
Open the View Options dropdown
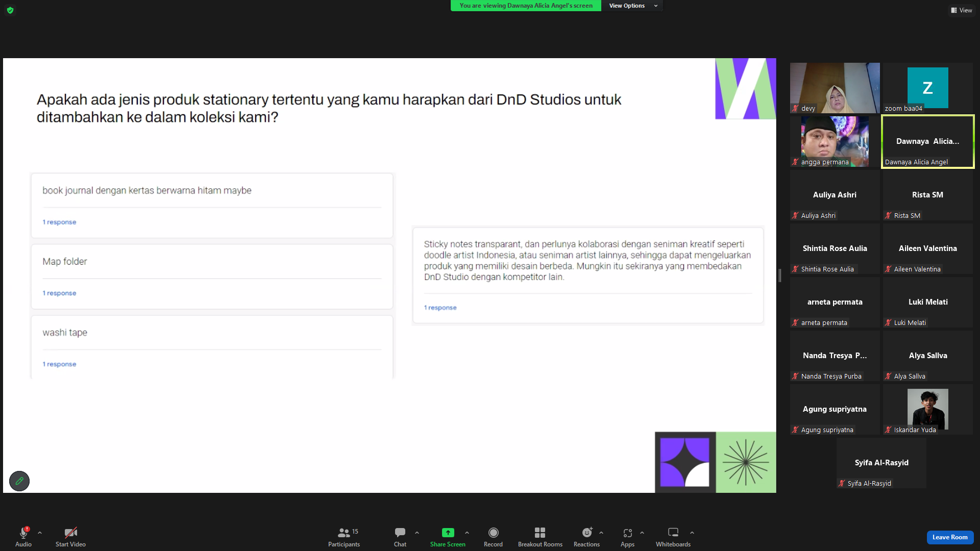tap(633, 6)
